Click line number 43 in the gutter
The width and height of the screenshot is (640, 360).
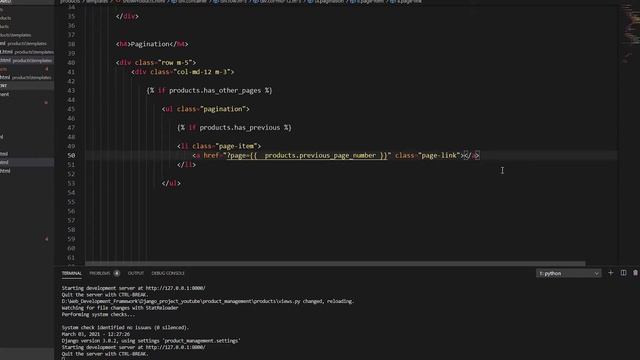71,90
